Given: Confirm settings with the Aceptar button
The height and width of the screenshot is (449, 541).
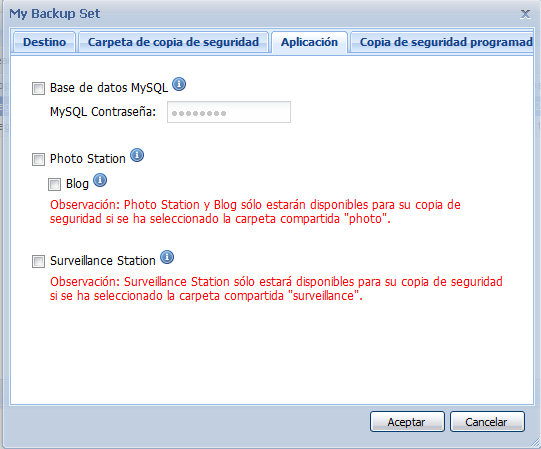Looking at the screenshot, I should [x=407, y=421].
